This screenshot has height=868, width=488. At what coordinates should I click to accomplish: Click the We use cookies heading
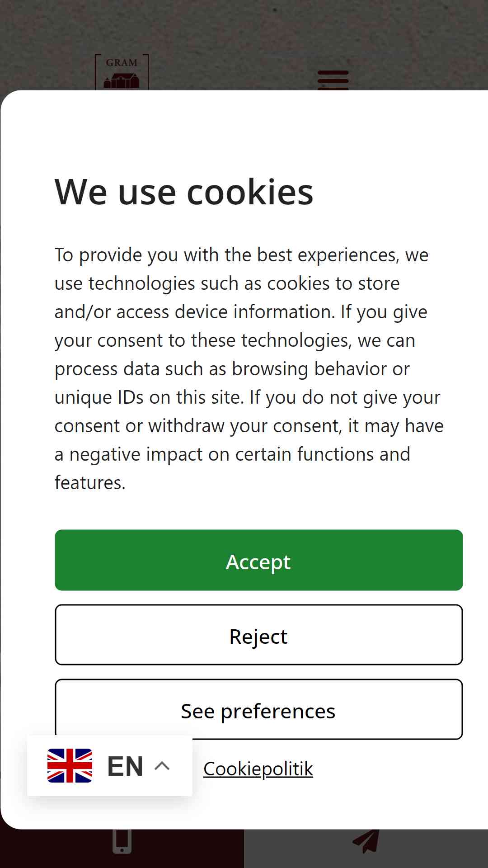click(x=184, y=192)
